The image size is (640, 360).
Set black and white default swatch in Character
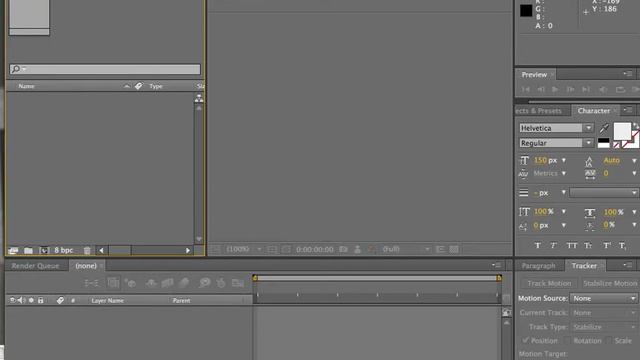point(603,143)
